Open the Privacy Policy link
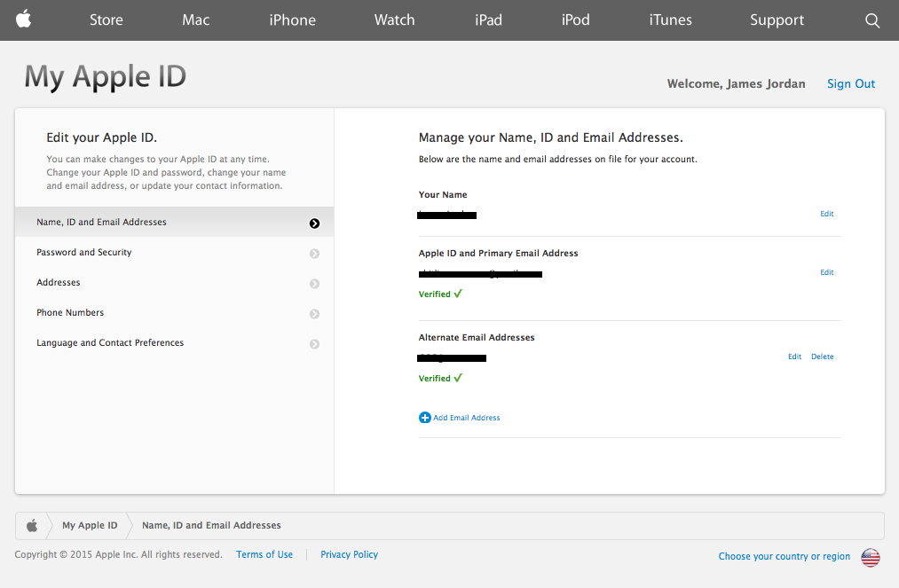 349,555
